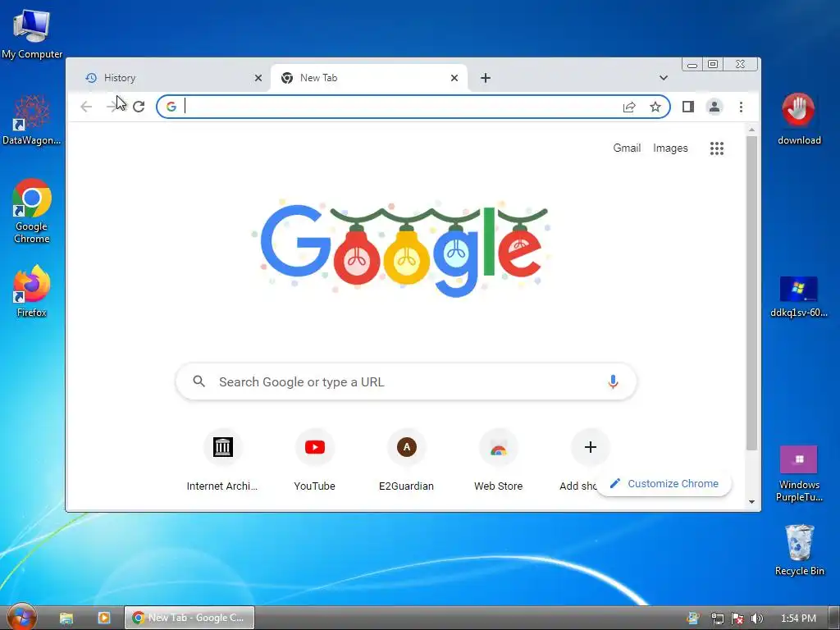Viewport: 840px width, 630px height.
Task: Open Action Center flag tray icon
Action: (x=737, y=619)
